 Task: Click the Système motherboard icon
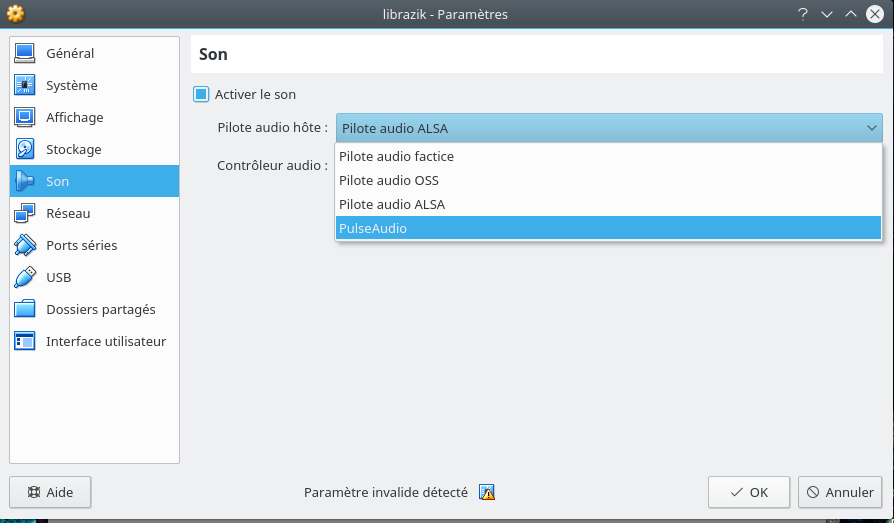[x=25, y=85]
